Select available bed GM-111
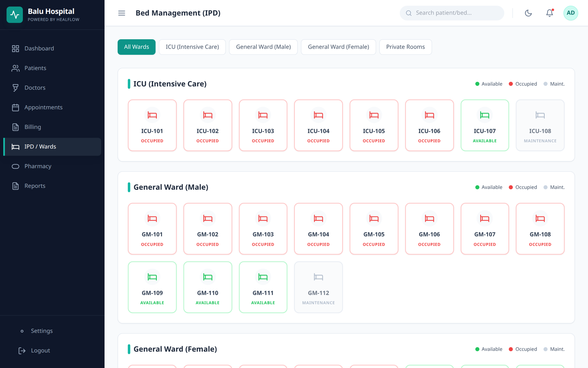 [263, 287]
